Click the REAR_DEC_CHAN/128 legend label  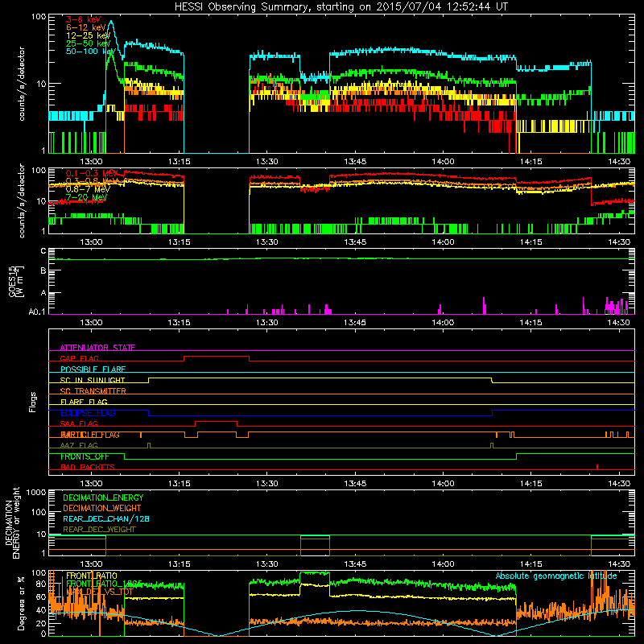coord(106,518)
